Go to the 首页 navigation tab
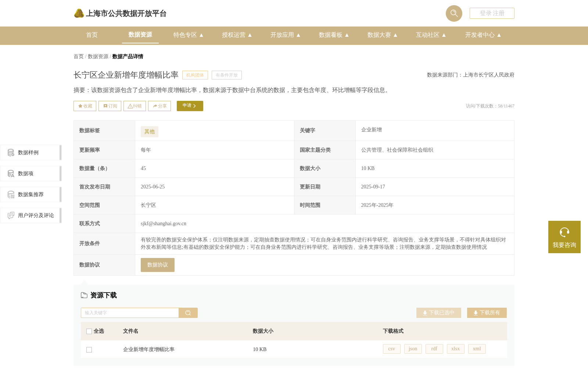 point(92,35)
